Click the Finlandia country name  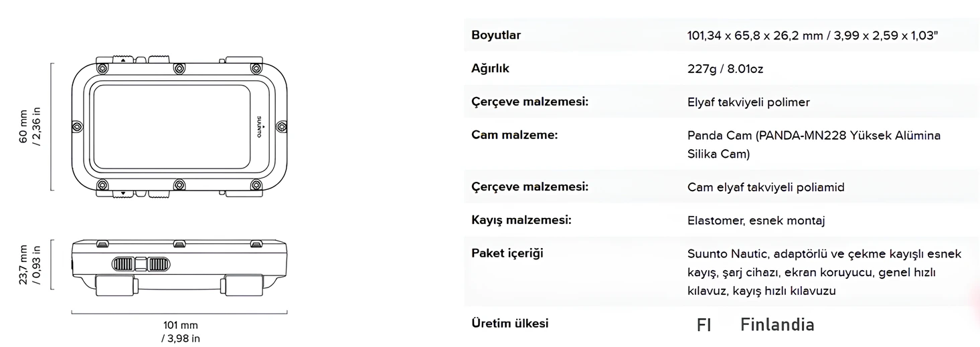tap(777, 325)
